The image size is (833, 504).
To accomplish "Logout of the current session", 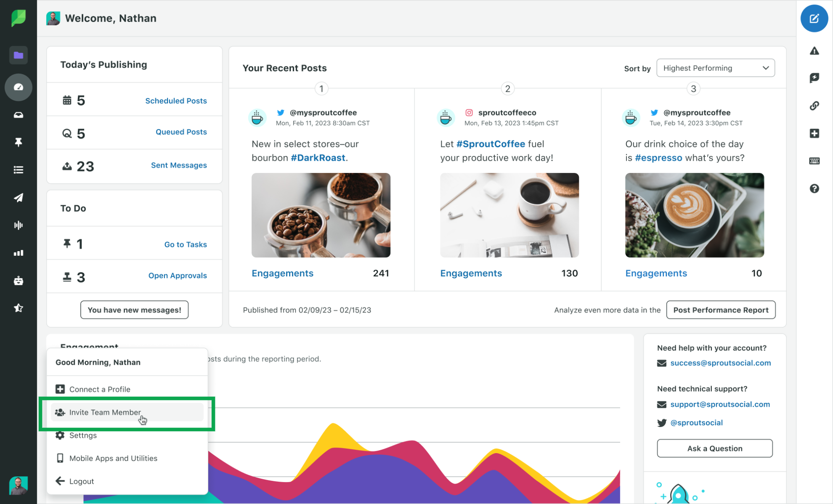I will pyautogui.click(x=82, y=481).
